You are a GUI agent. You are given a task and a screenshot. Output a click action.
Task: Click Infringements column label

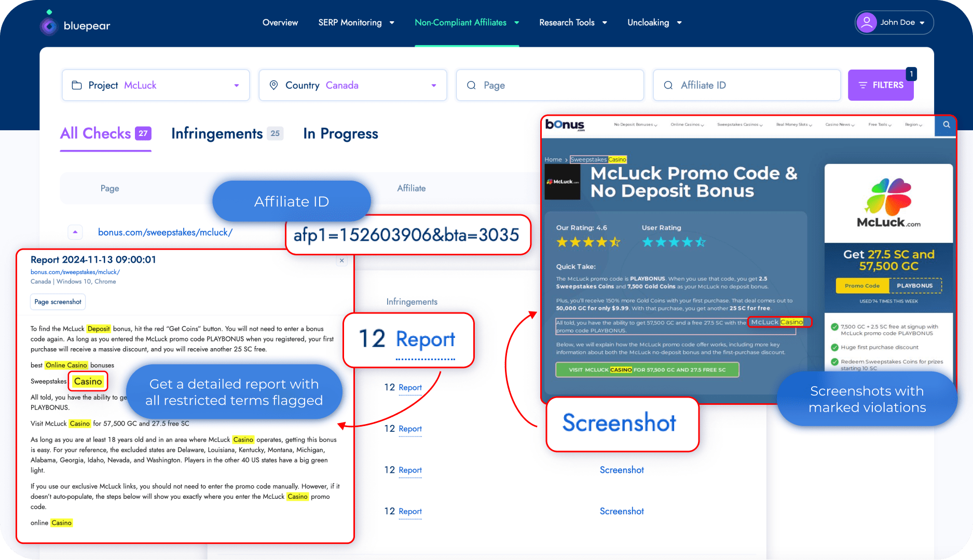click(412, 302)
